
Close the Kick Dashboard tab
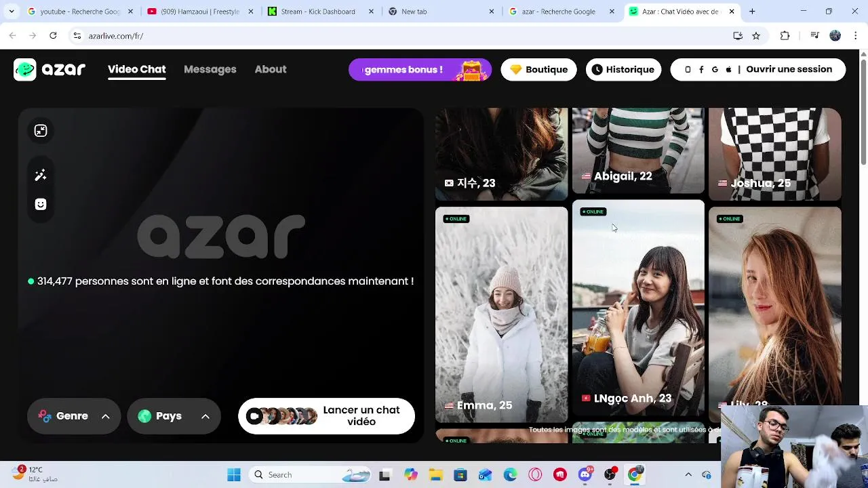click(371, 12)
